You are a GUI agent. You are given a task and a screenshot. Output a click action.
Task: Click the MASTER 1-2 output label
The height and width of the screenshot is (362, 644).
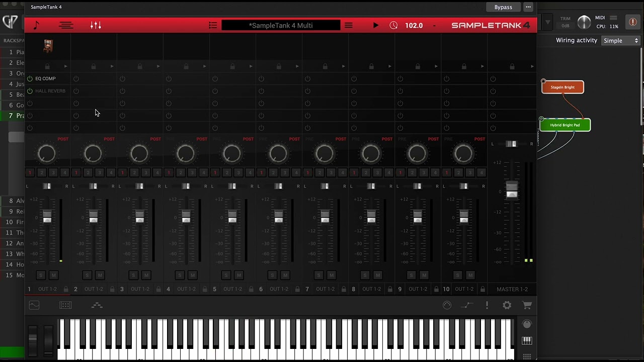coord(512,289)
